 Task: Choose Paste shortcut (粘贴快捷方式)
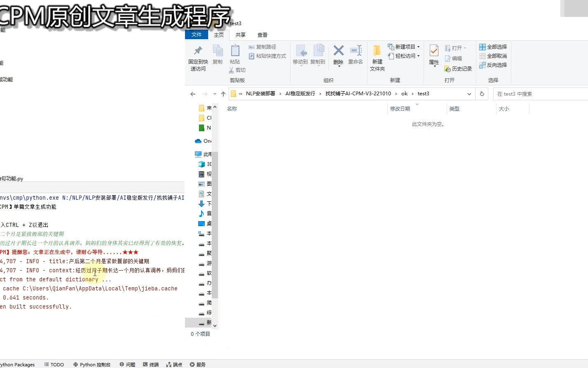pos(267,56)
